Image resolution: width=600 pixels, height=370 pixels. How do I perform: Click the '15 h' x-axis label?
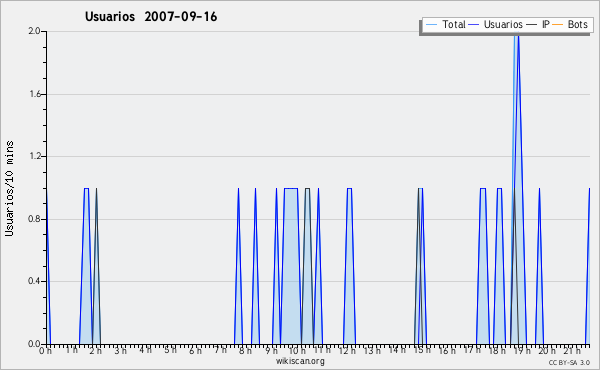pyautogui.click(x=422, y=350)
